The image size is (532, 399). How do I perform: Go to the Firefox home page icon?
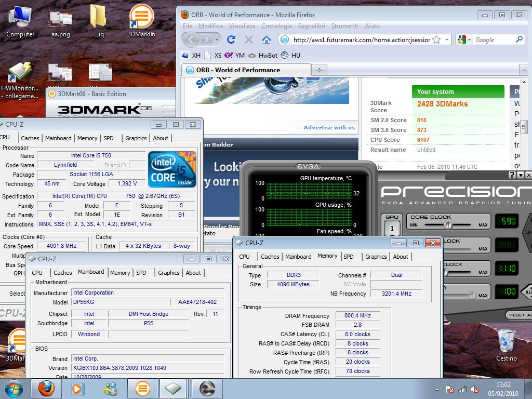[x=267, y=39]
